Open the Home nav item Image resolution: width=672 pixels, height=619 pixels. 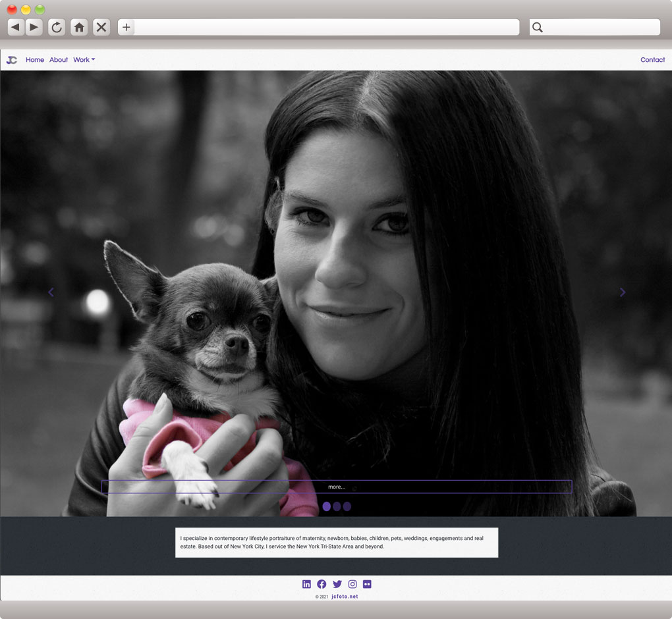pyautogui.click(x=35, y=60)
